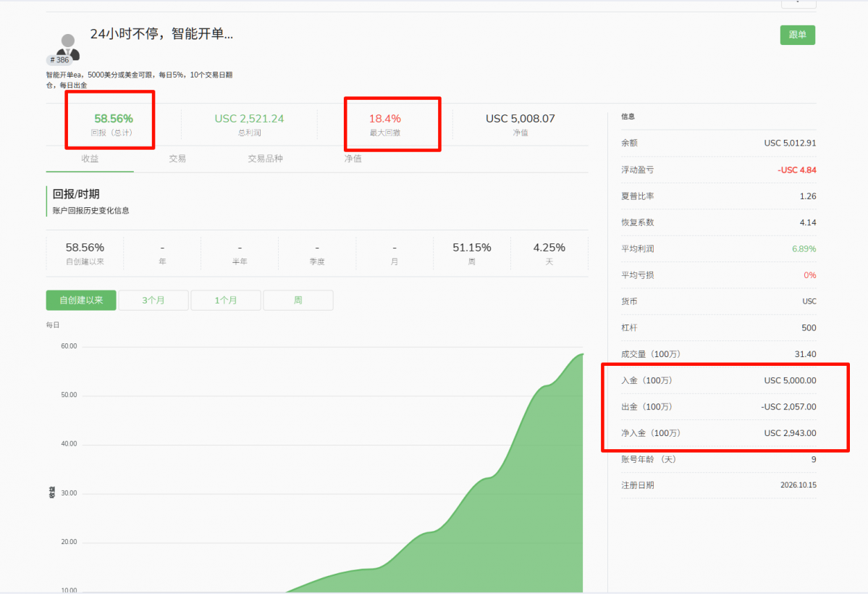The image size is (868, 594).
Task: Click the 账号年龄 value 9
Action: 814,459
